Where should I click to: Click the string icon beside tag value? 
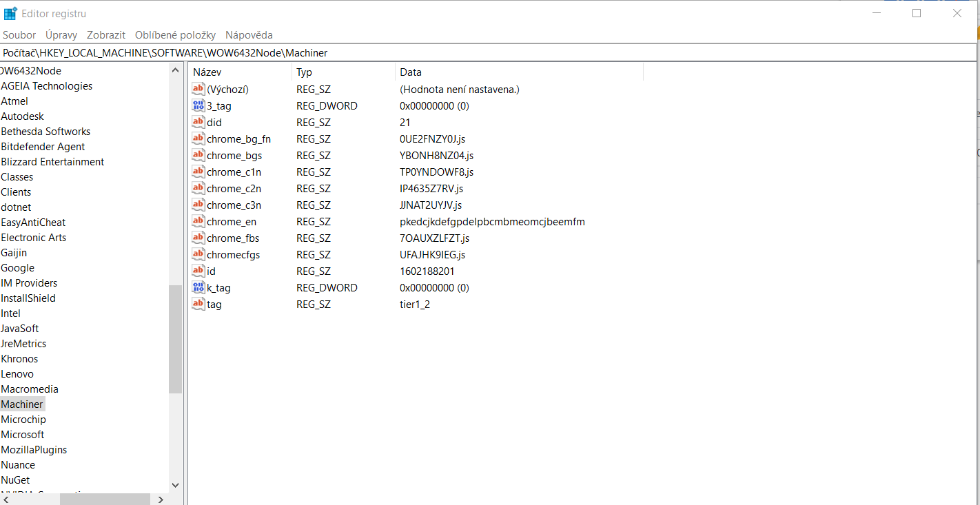pyautogui.click(x=198, y=304)
